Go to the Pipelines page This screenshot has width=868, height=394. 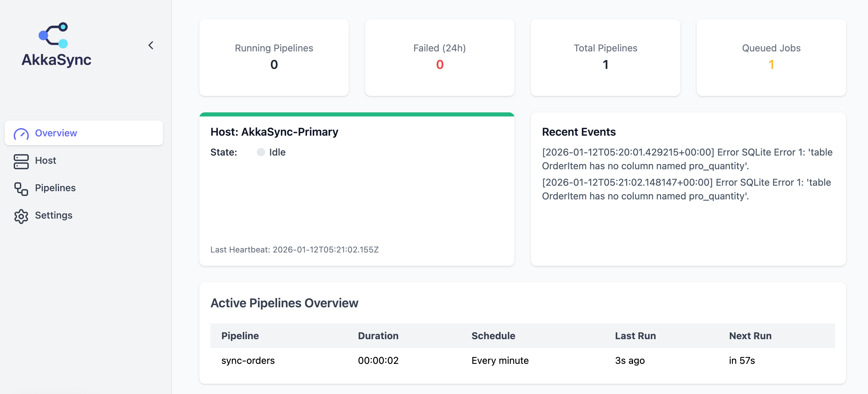click(55, 188)
